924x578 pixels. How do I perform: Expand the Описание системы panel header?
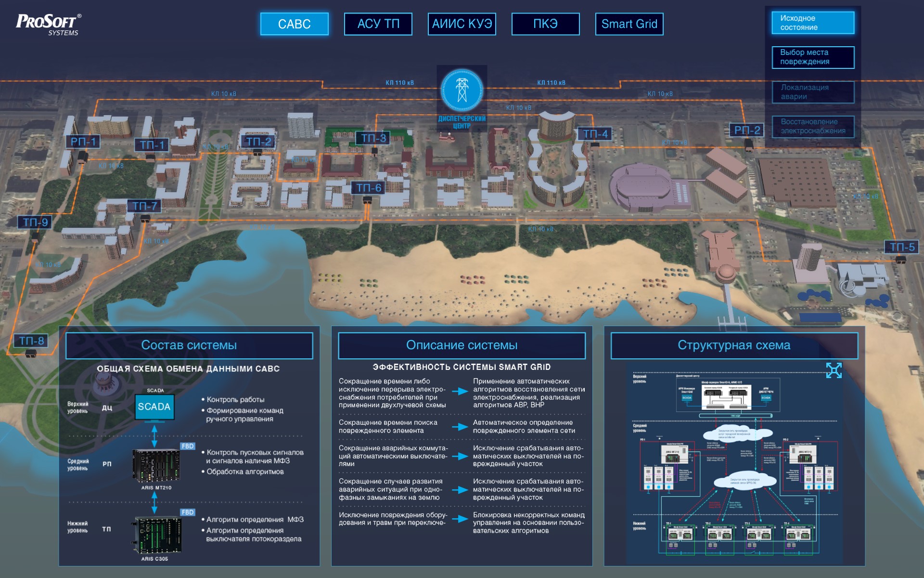point(462,345)
